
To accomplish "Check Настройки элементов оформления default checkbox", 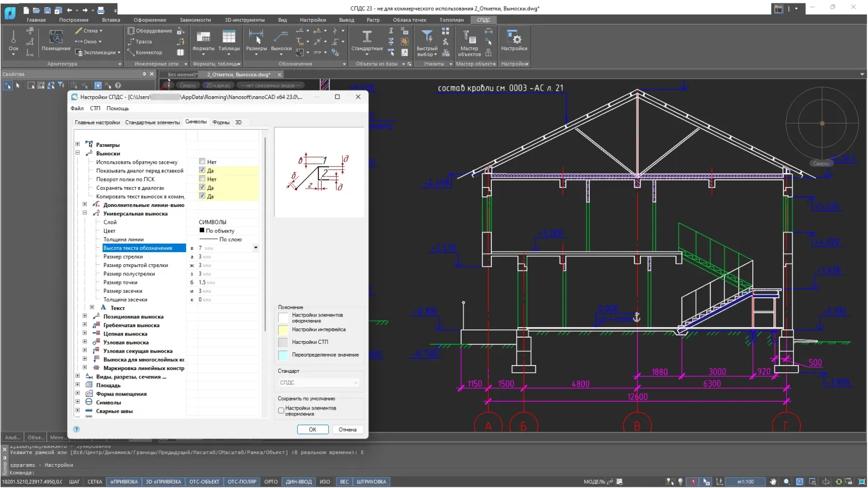I will pos(281,411).
